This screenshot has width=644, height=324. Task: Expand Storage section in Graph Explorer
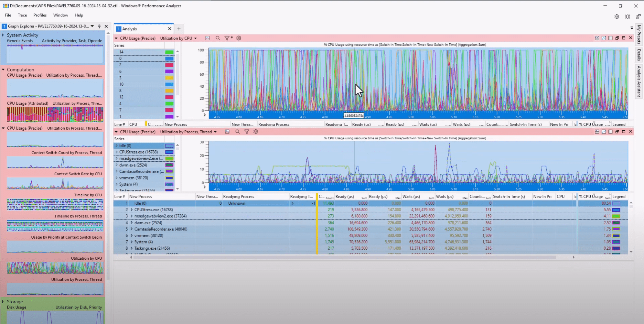(x=3, y=301)
